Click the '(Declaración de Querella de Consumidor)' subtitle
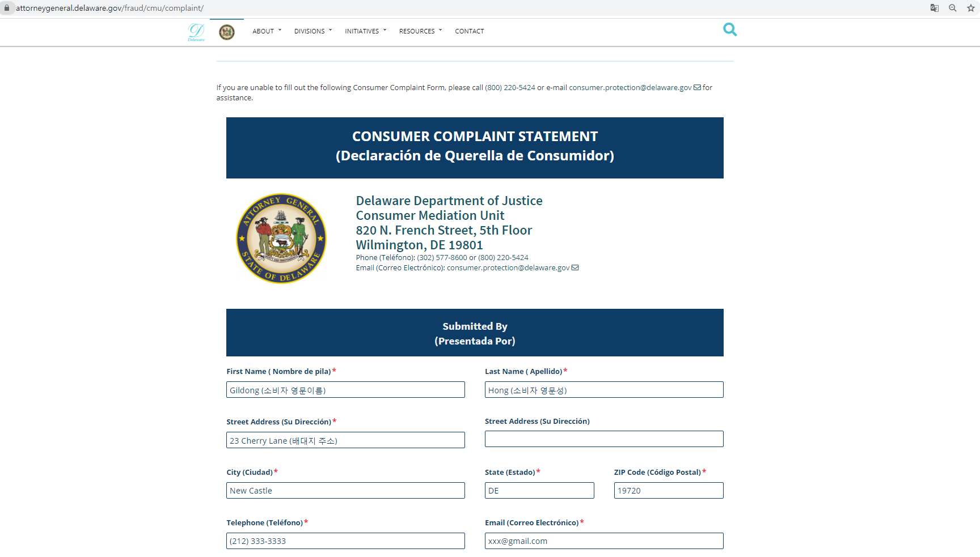980x557 pixels. pyautogui.click(x=475, y=156)
